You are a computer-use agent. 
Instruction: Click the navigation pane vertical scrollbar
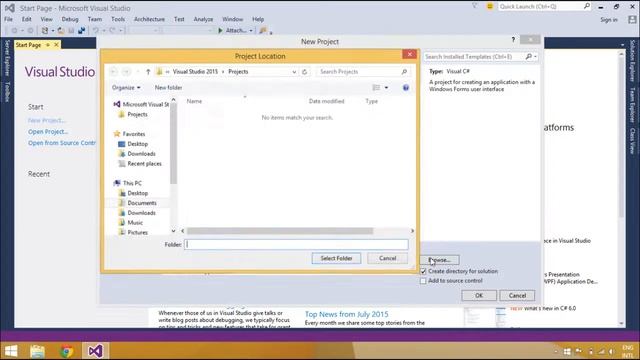pyautogui.click(x=173, y=143)
